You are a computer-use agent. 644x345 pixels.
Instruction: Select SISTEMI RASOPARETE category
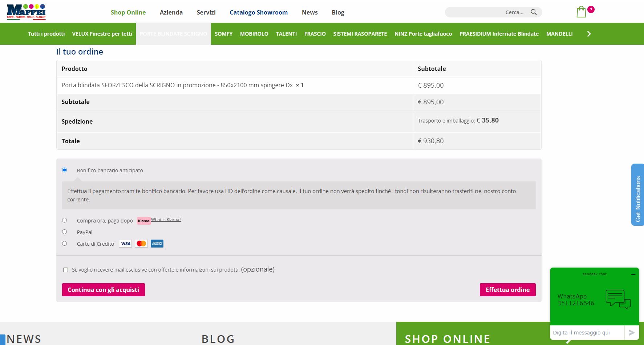(360, 34)
